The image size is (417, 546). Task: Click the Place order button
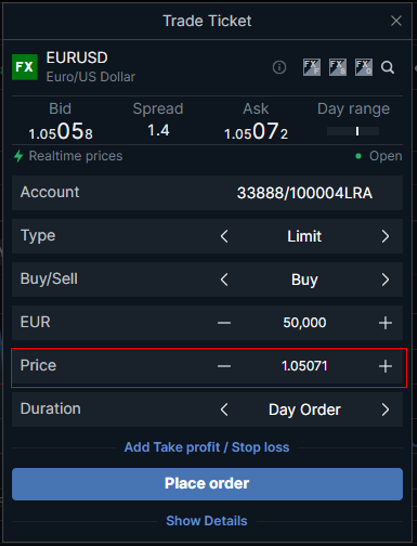click(x=207, y=484)
